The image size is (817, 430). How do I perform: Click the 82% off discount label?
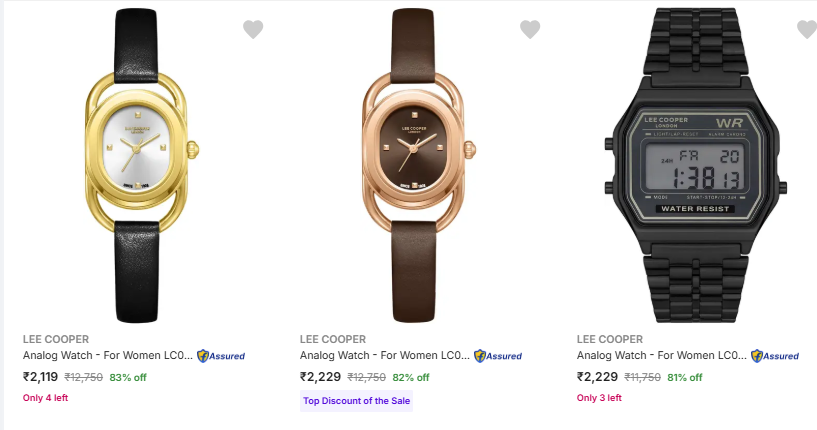(x=410, y=378)
